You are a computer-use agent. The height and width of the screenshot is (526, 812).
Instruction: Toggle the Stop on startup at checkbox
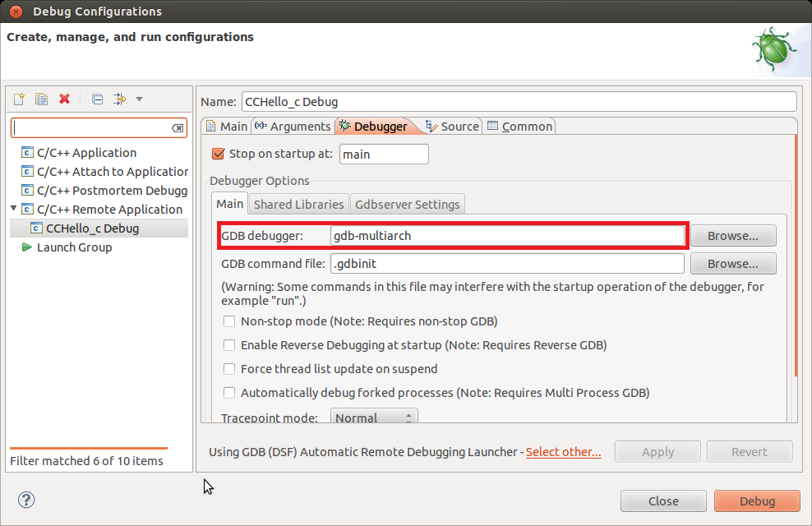pyautogui.click(x=218, y=154)
